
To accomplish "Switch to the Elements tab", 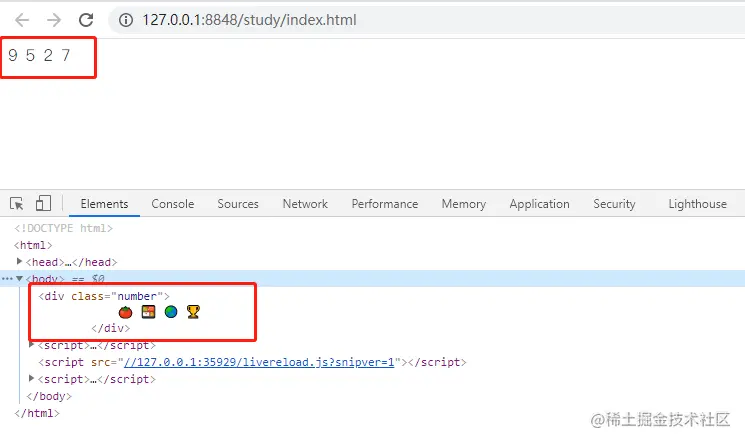I will click(x=104, y=204).
